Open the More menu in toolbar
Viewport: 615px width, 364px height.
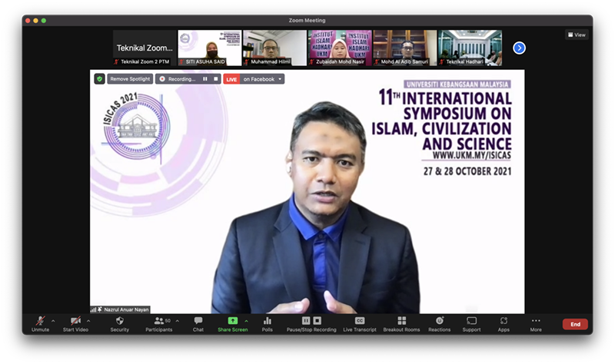click(536, 321)
